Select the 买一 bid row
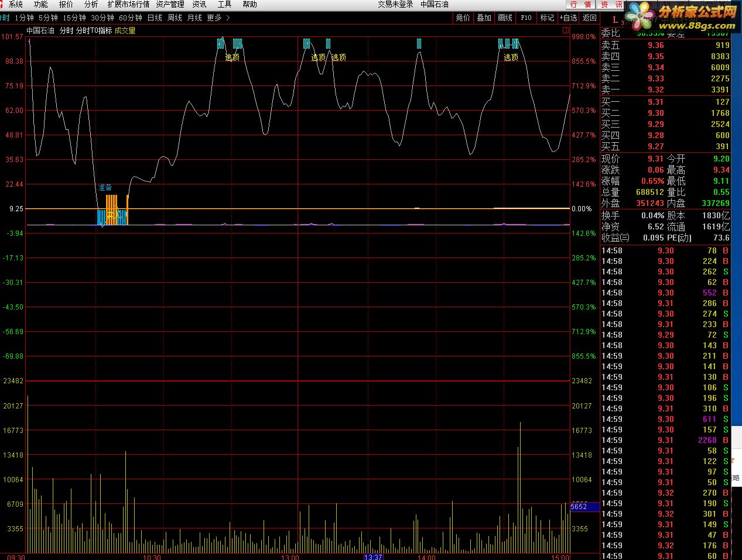The image size is (742, 560). pos(665,102)
